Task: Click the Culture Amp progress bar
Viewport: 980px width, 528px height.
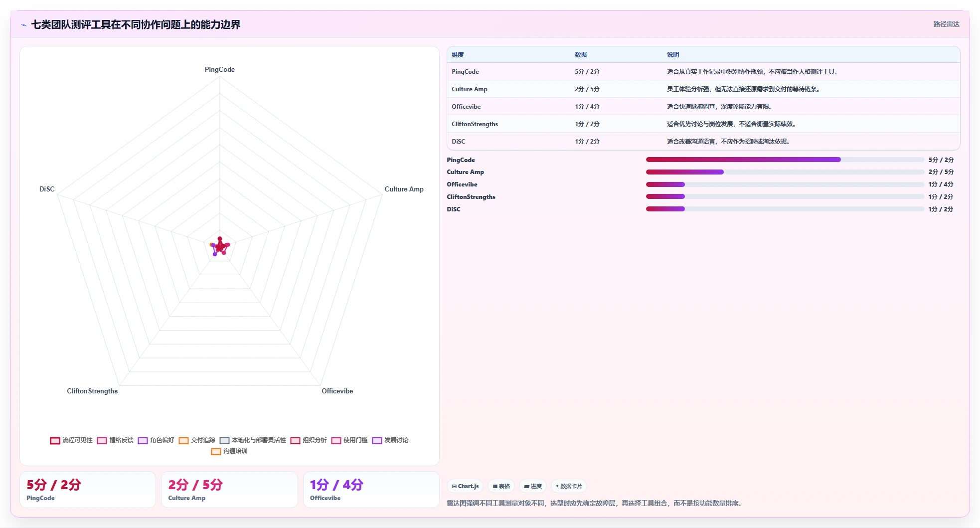Action: (785, 172)
